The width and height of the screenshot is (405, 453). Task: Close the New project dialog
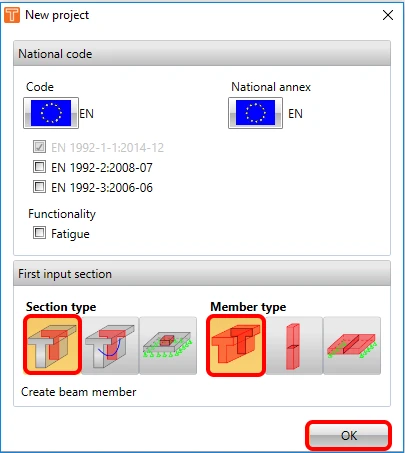pos(388,15)
